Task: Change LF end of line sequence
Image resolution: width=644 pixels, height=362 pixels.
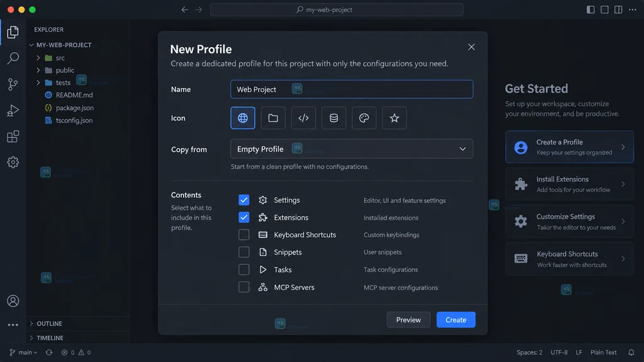Action: click(x=579, y=352)
